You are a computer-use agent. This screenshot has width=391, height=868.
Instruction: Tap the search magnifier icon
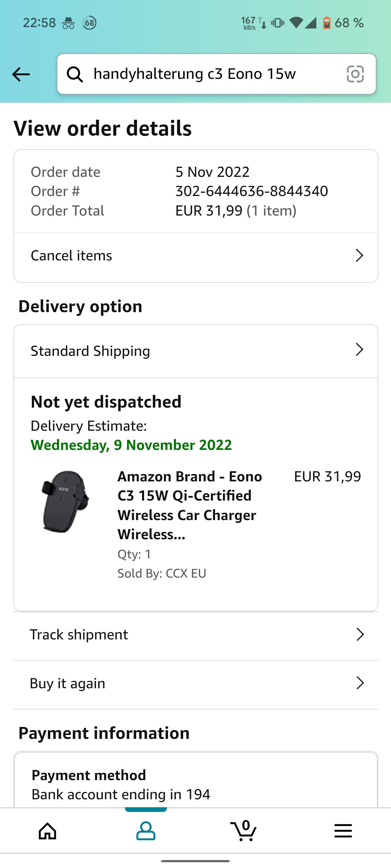coord(75,75)
